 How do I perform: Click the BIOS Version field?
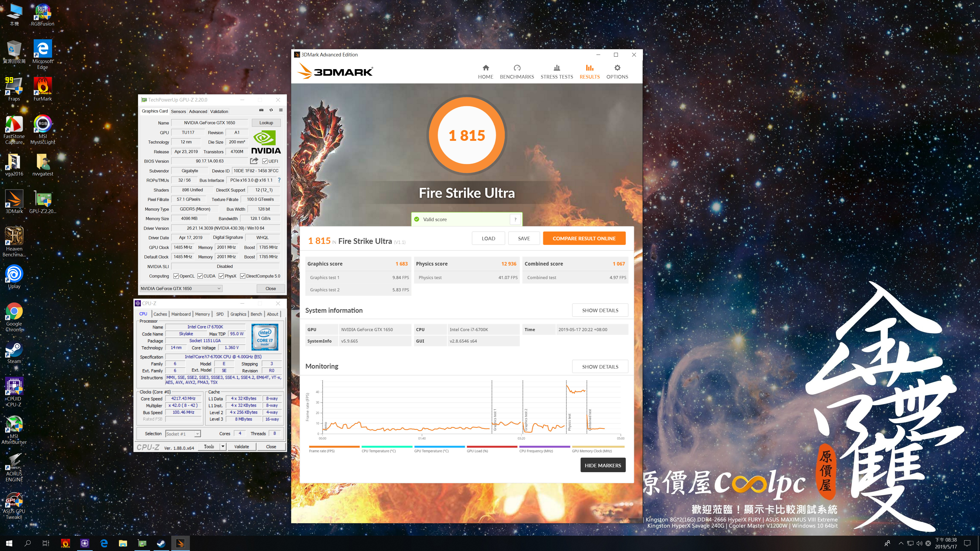pyautogui.click(x=210, y=161)
